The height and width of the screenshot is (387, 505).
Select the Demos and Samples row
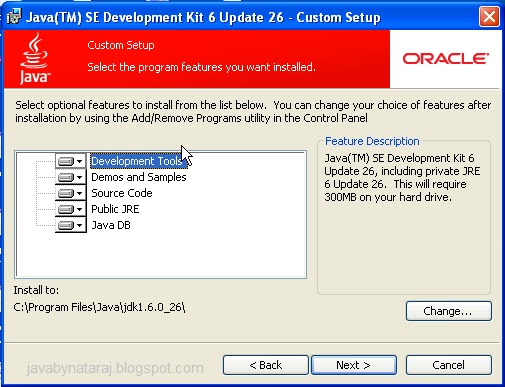click(139, 177)
